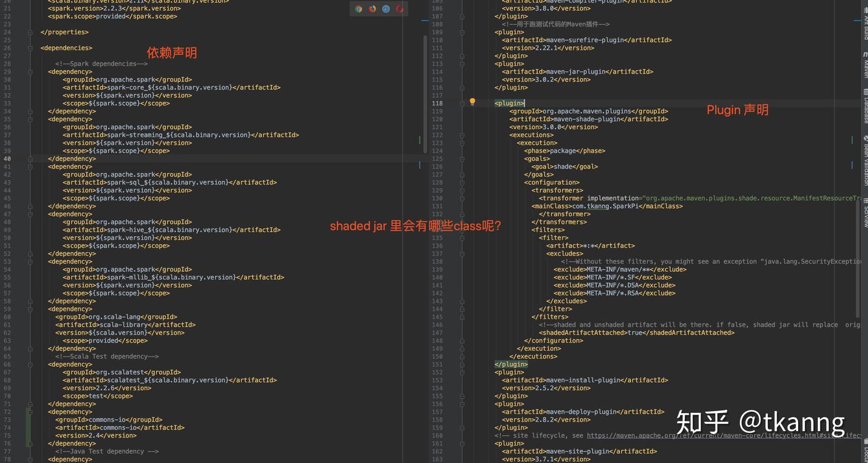Click line number 118 to select it

click(438, 103)
